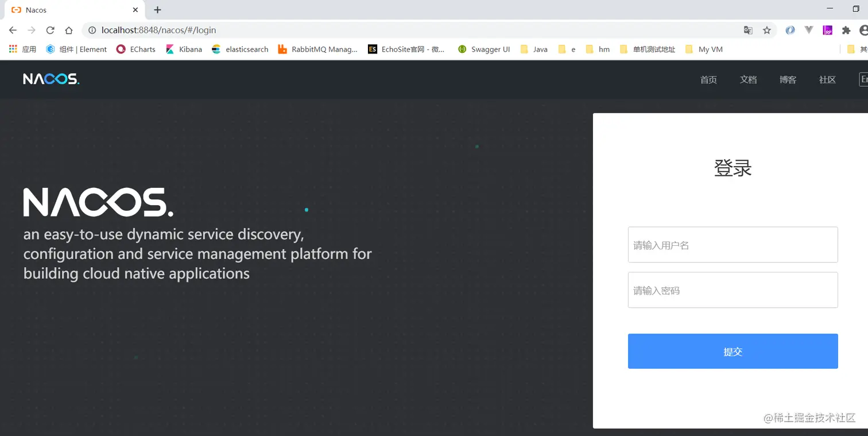The width and height of the screenshot is (868, 436).
Task: Open the Kibana bookmark
Action: (x=184, y=49)
